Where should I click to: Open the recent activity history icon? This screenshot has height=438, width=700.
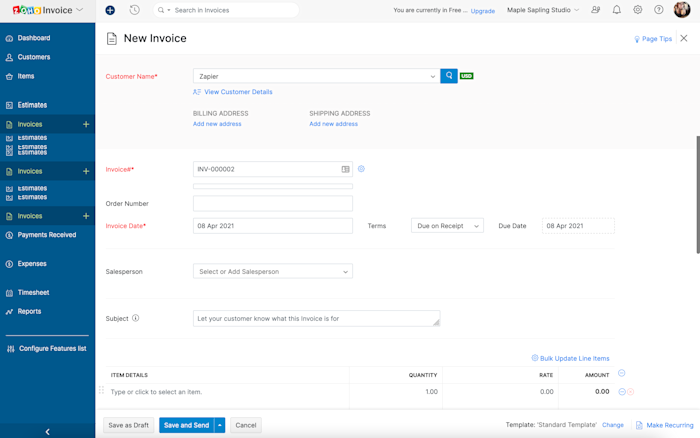[x=134, y=10]
